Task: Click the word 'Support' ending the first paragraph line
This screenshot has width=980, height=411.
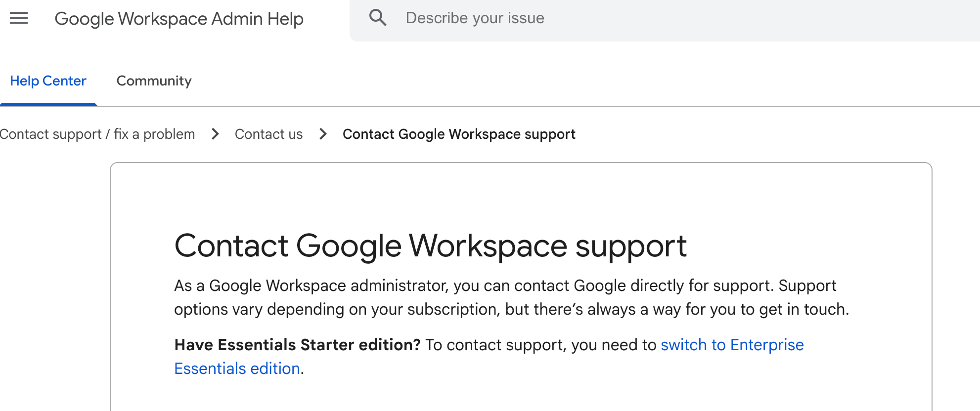Action: point(807,286)
